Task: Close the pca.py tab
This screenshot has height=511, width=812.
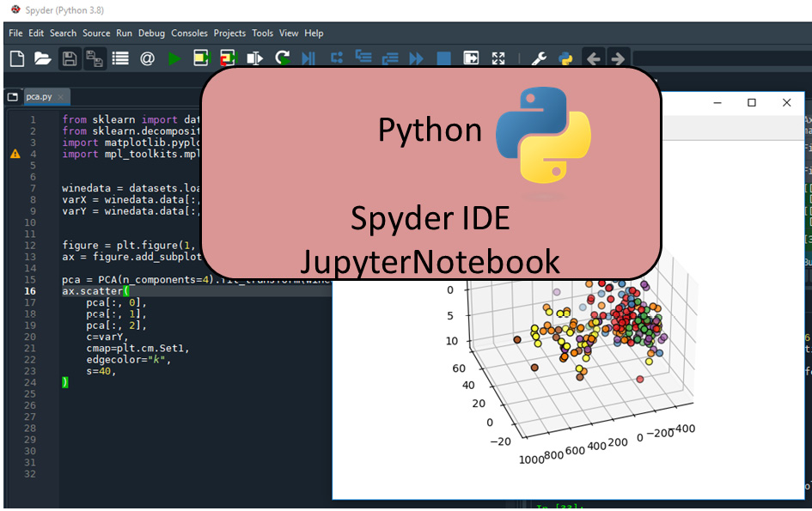Action: point(61,97)
